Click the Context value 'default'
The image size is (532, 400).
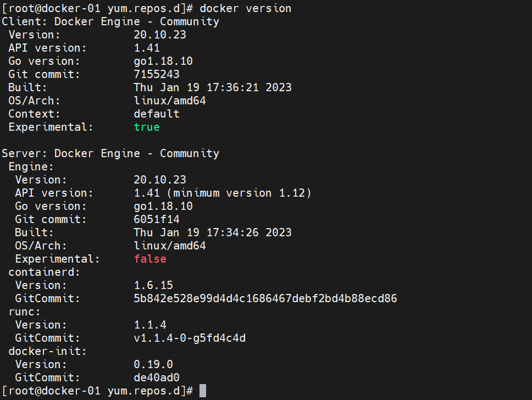(x=157, y=114)
